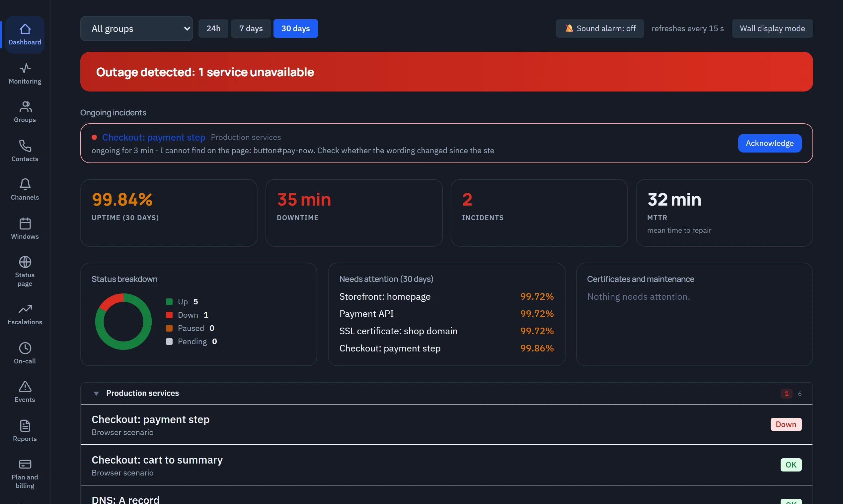843x504 pixels.
Task: Click the green Up legend swatch
Action: (169, 302)
